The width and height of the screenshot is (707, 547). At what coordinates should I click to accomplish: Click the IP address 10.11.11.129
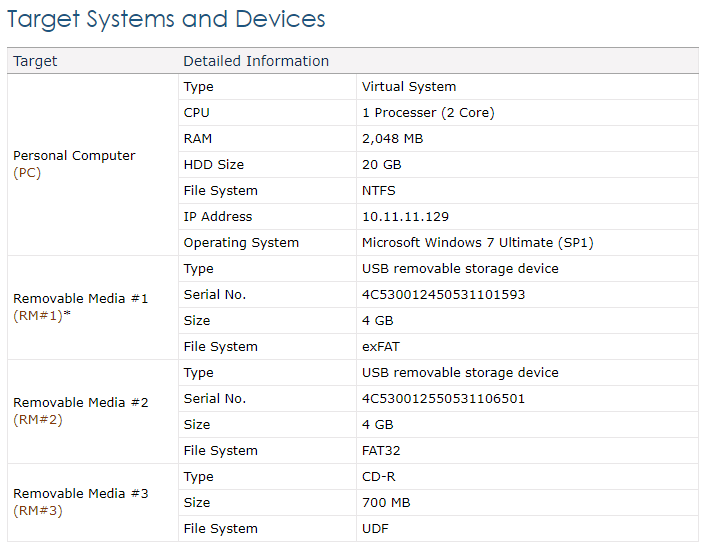tap(405, 216)
